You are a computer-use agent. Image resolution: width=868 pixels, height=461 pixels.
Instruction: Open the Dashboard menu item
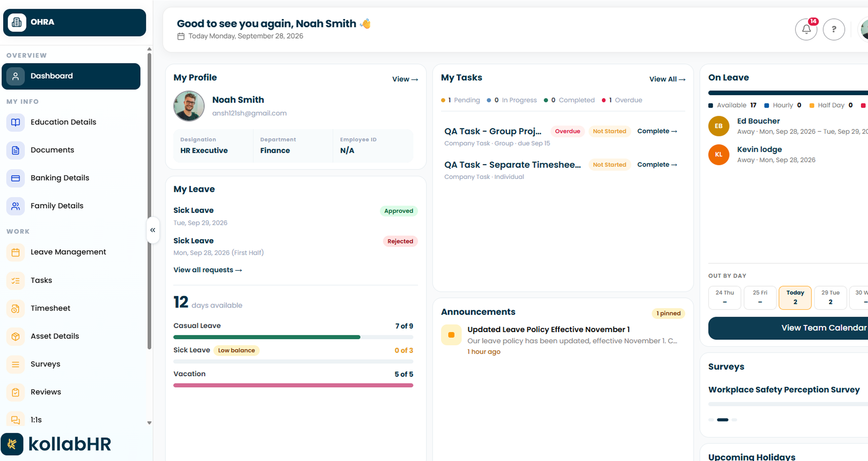(x=71, y=76)
